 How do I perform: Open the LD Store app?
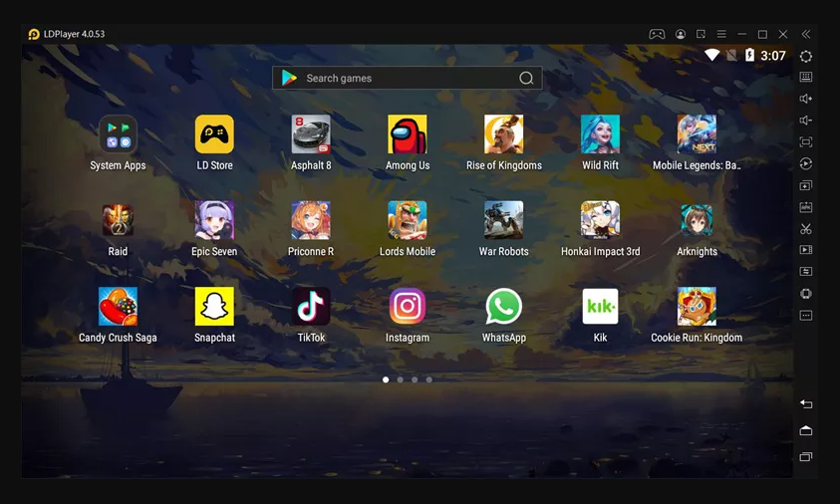[214, 134]
